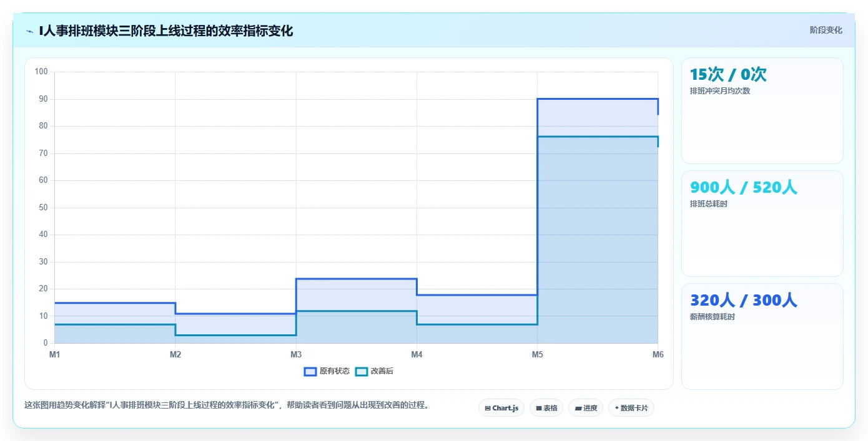
Task: Click the 排班总耗时 label
Action: coord(709,204)
